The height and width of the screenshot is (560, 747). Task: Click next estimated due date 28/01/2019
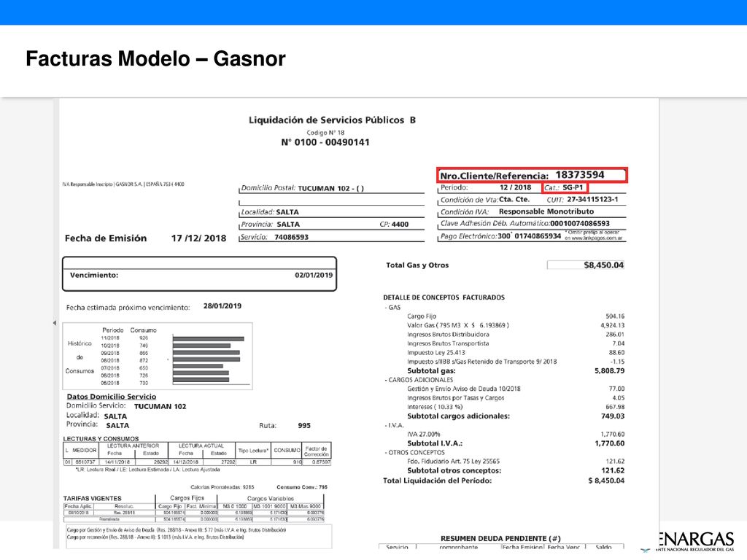(x=222, y=306)
